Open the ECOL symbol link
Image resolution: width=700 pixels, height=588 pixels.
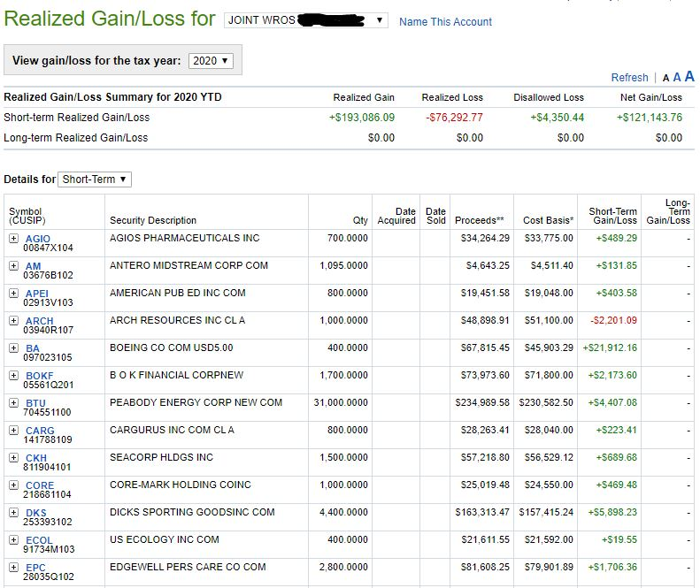pos(39,540)
